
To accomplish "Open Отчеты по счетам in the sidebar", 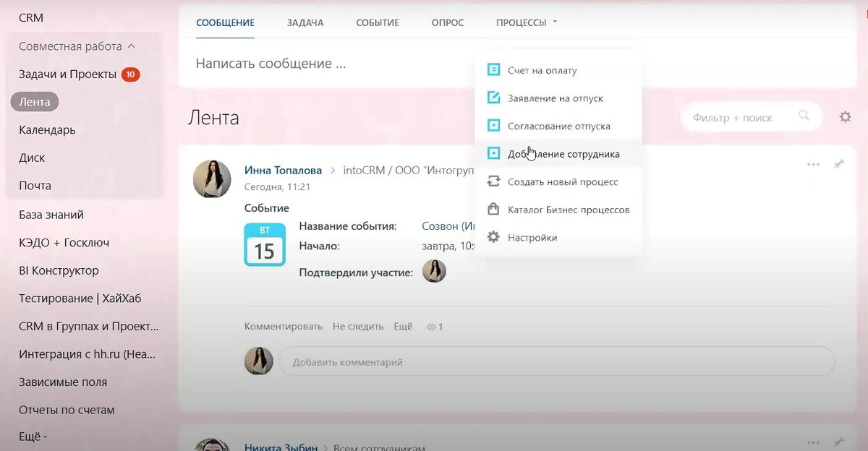I will [x=67, y=410].
